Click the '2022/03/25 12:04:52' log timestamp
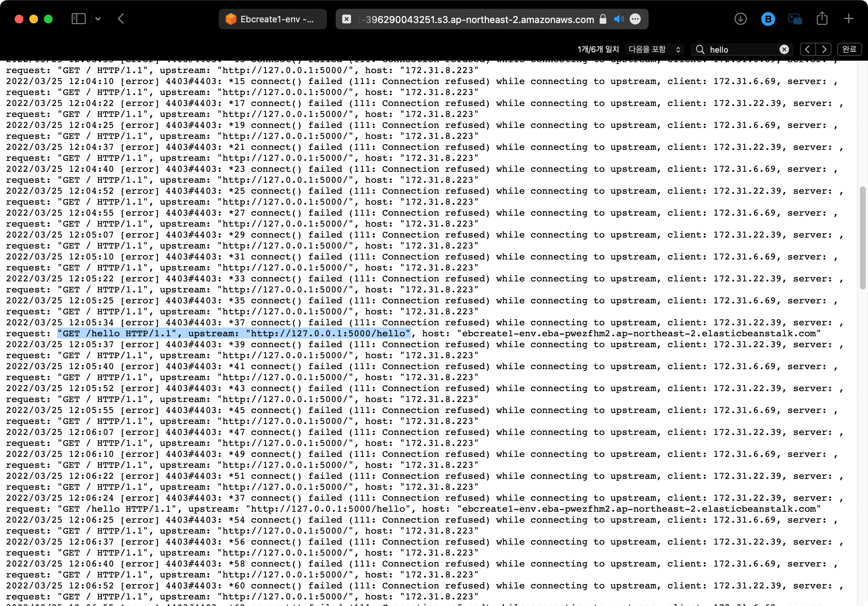 pos(60,191)
